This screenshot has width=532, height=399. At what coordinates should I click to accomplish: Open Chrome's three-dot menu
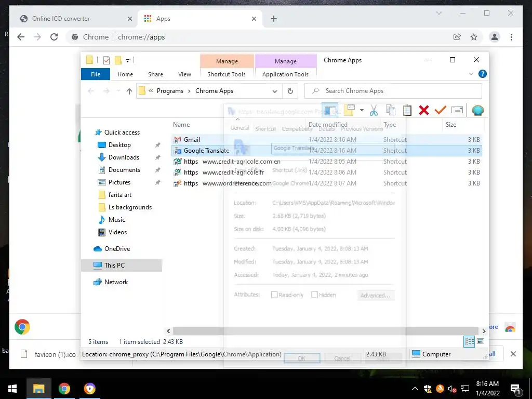click(x=511, y=37)
